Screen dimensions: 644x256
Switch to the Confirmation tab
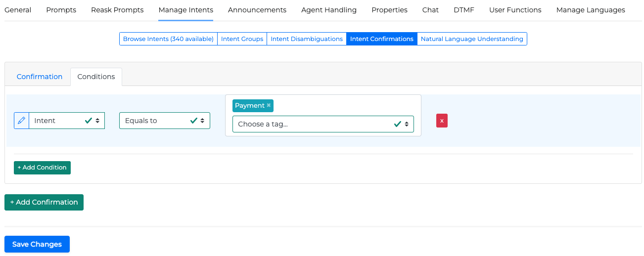(x=40, y=77)
